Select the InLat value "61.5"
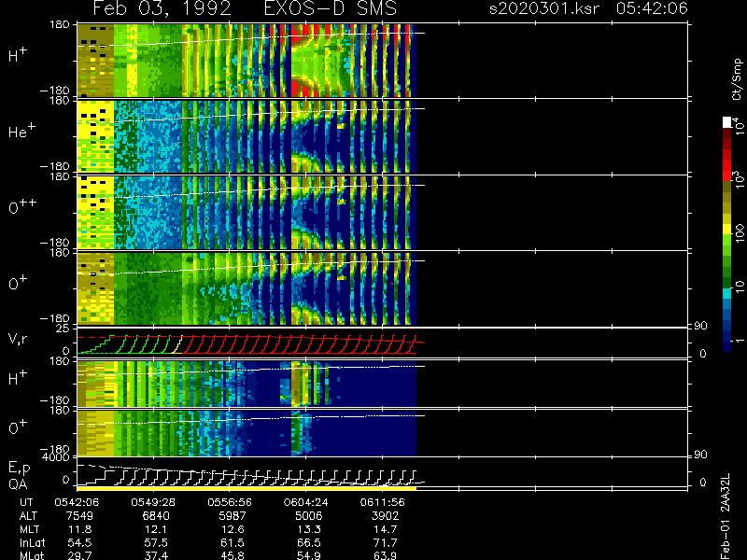Image resolution: width=747 pixels, height=560 pixels. click(x=233, y=542)
